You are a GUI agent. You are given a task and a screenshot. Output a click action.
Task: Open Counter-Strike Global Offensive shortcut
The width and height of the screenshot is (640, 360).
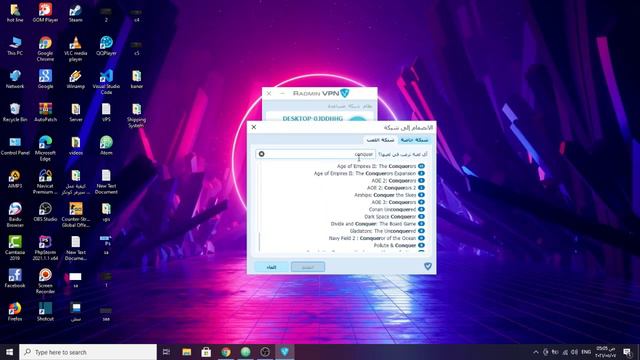click(76, 215)
